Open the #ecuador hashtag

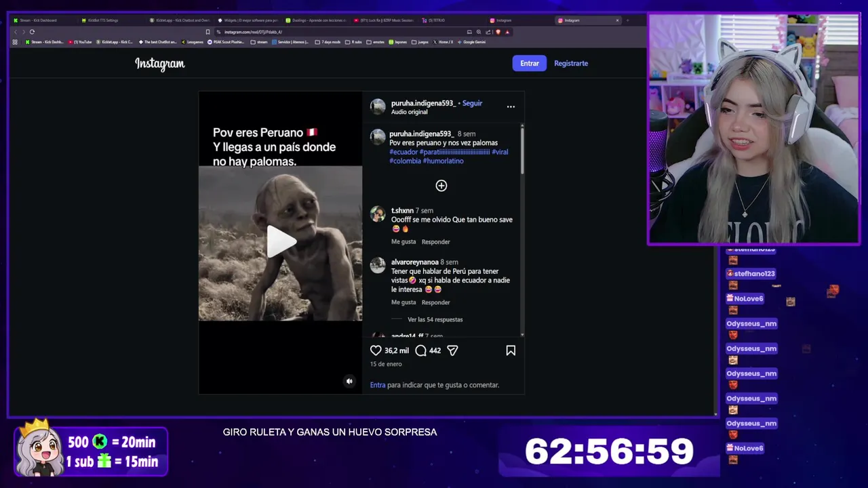403,152
